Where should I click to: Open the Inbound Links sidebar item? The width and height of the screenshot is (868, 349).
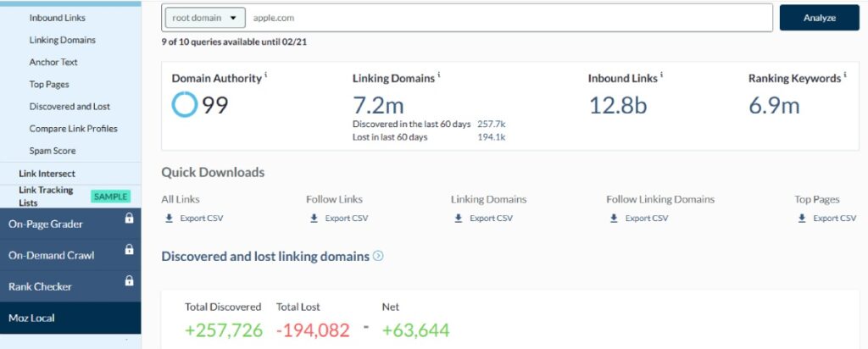click(x=58, y=18)
